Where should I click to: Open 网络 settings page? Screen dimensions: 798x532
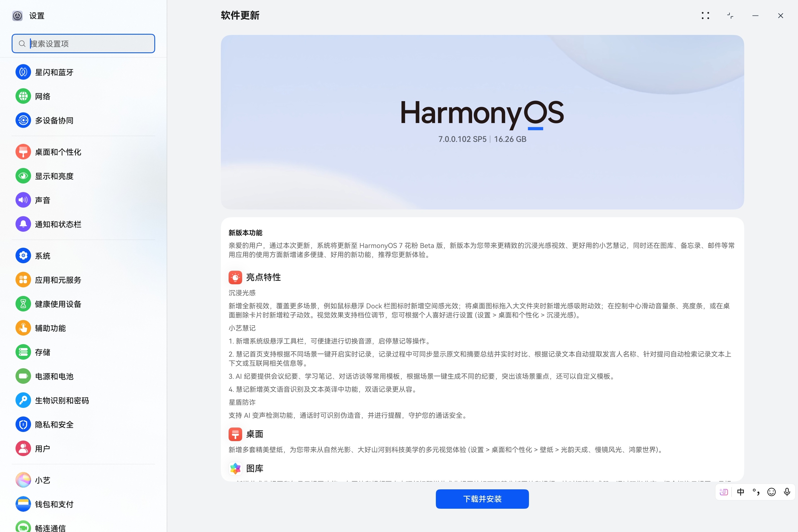(x=83, y=96)
